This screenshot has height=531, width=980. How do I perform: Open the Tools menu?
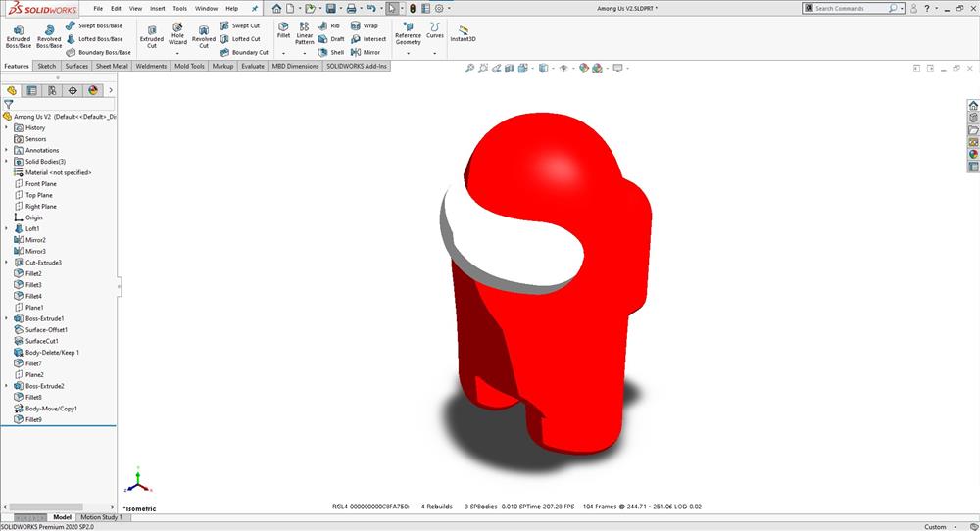180,8
